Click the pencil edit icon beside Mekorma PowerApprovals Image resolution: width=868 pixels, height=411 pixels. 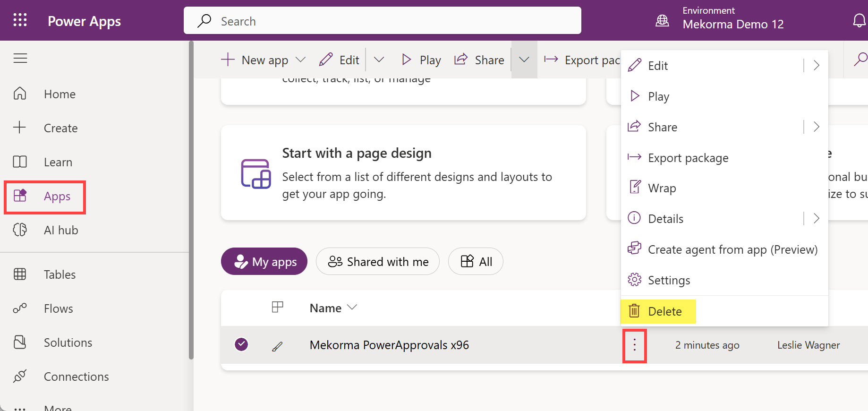coord(277,346)
